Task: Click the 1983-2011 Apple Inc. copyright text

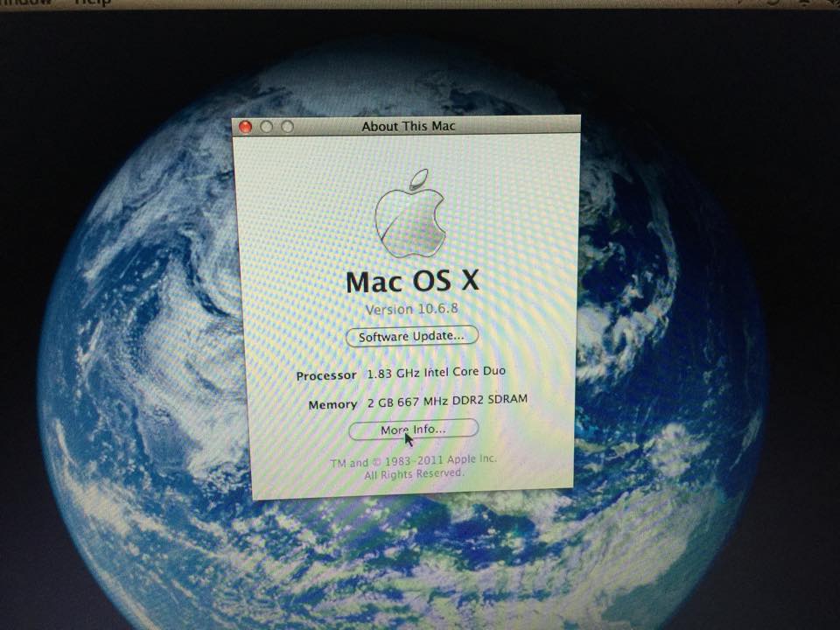Action: (413, 461)
